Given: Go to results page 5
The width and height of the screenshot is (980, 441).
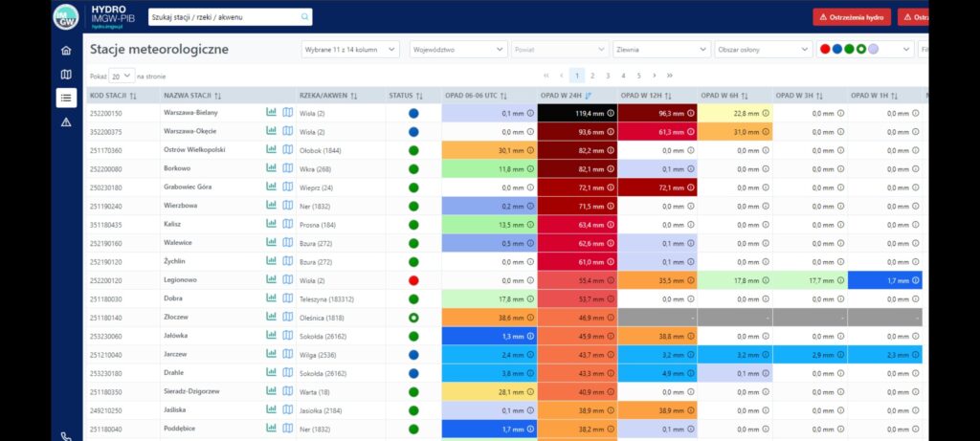Looking at the screenshot, I should pyautogui.click(x=638, y=76).
